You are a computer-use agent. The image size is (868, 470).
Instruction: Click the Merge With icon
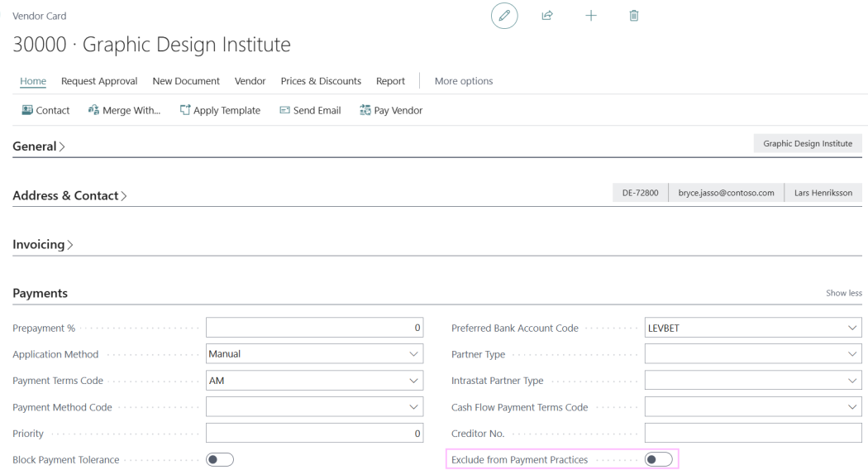click(x=93, y=110)
